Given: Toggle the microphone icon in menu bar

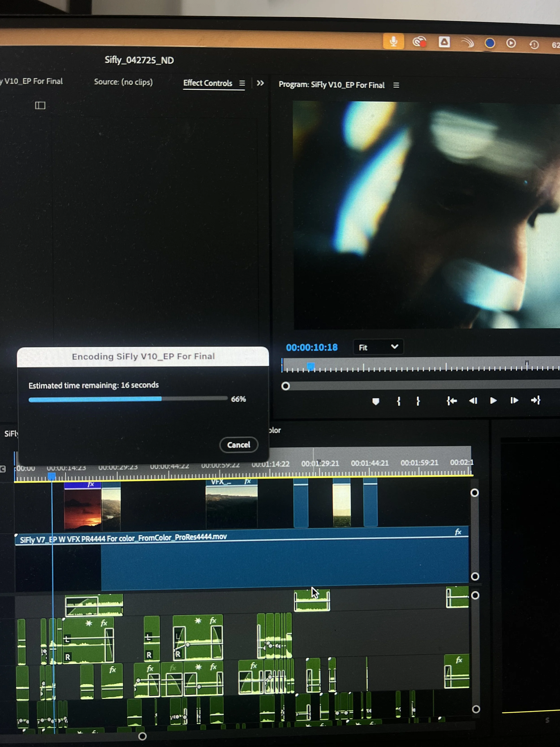Looking at the screenshot, I should pos(393,41).
